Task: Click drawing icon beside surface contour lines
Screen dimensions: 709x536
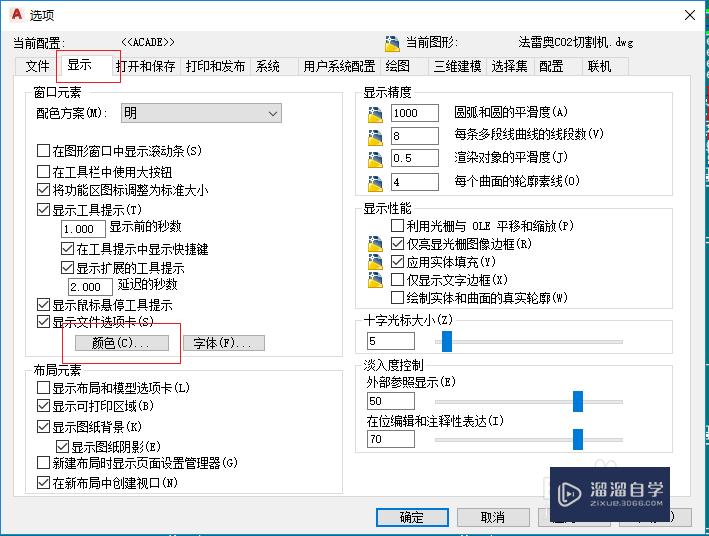Action: [375, 183]
